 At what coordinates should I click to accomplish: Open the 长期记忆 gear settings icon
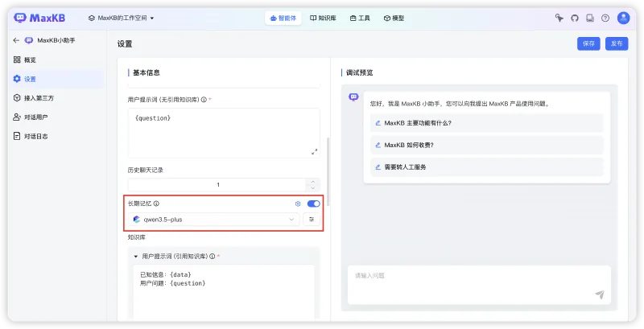point(298,204)
